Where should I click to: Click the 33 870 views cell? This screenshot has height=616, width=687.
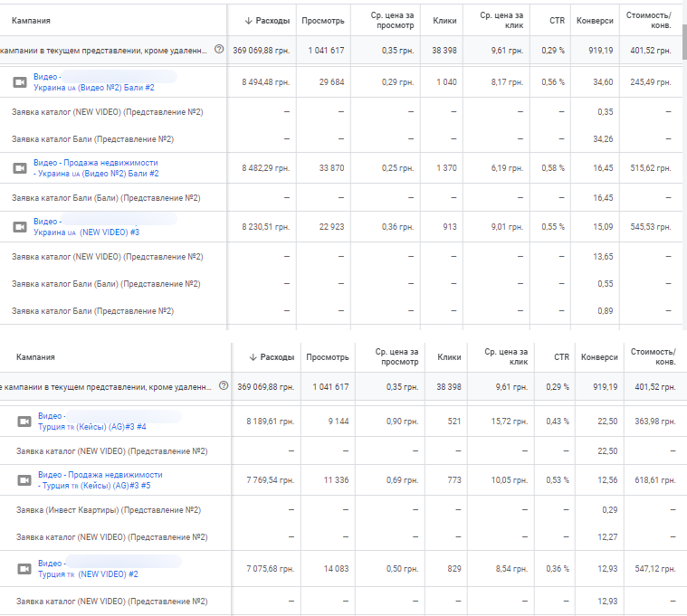[331, 168]
